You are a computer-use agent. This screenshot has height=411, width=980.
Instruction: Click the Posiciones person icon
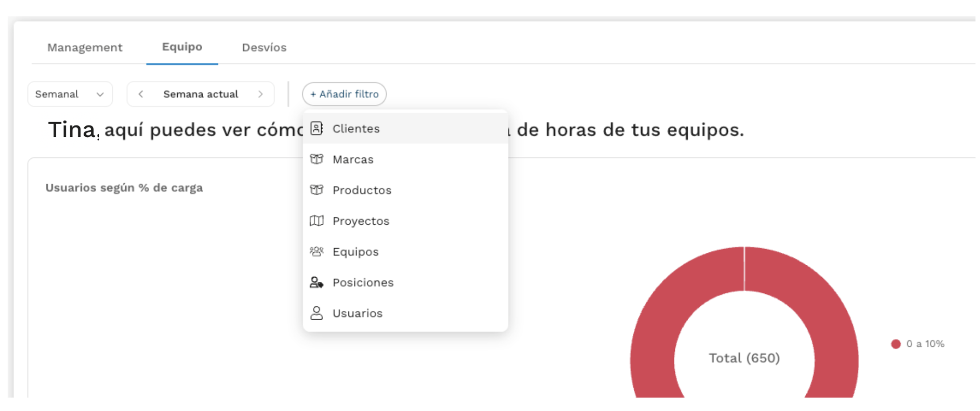pos(316,282)
